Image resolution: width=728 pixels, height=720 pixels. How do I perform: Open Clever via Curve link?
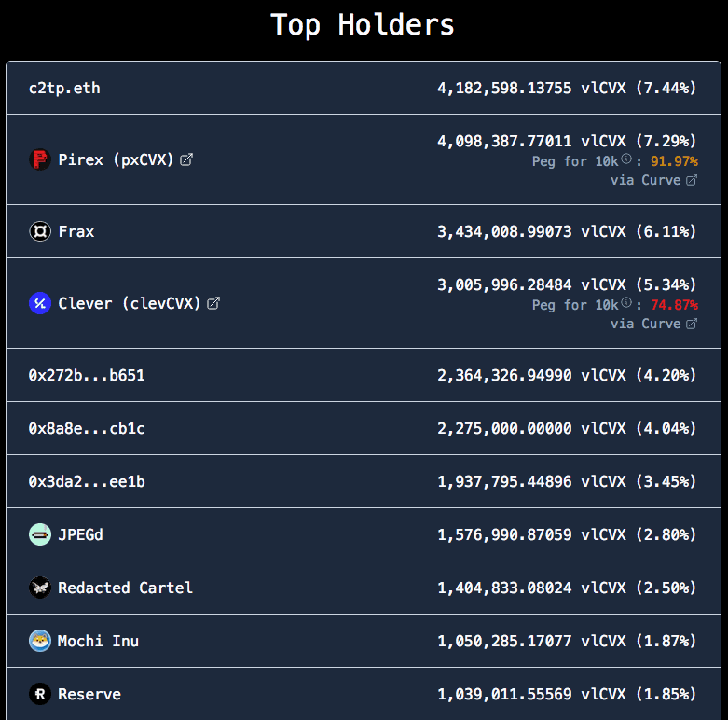point(653,324)
